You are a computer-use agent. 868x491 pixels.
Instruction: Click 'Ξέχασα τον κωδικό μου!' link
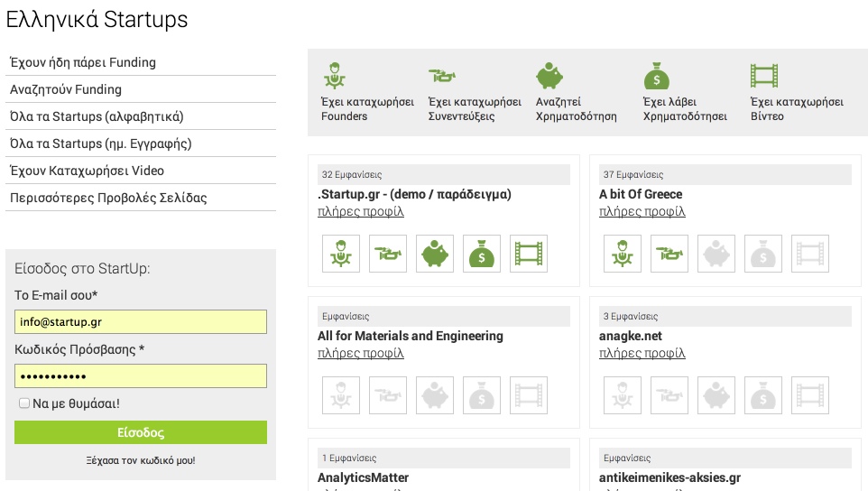click(141, 460)
